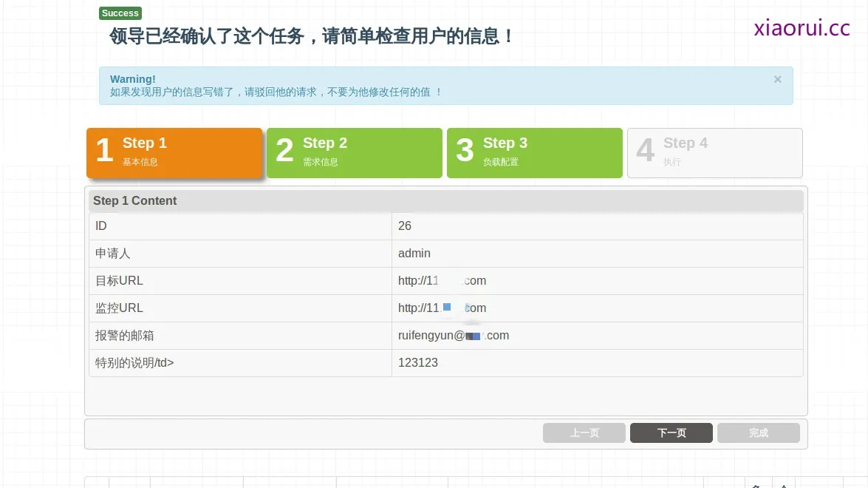The image size is (868, 488).
Task: Click the 领导已经确认了这个任务 page heading
Action: (311, 36)
